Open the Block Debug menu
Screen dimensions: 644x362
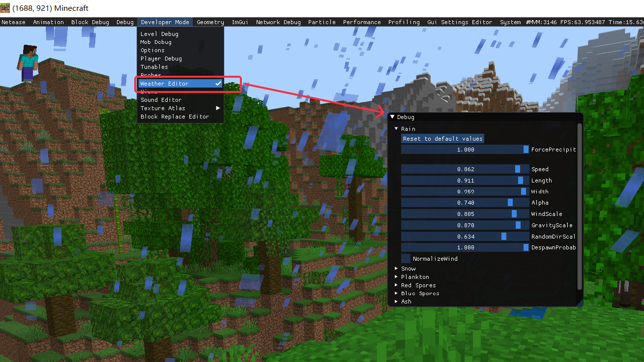click(90, 22)
